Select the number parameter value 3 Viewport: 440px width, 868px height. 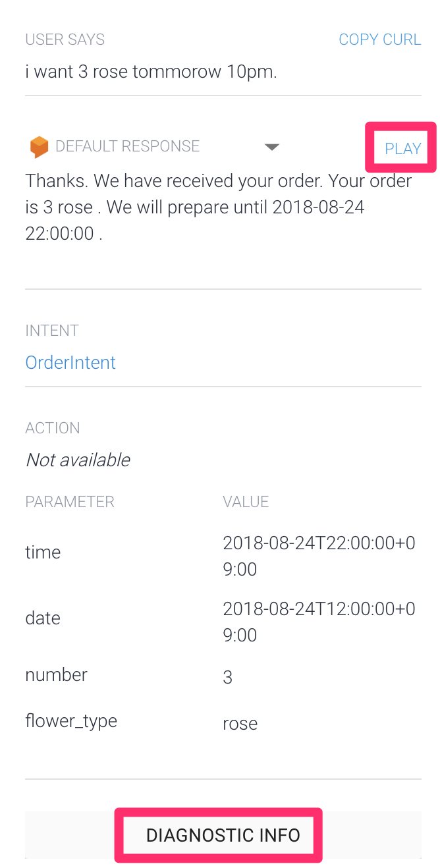coord(227,674)
